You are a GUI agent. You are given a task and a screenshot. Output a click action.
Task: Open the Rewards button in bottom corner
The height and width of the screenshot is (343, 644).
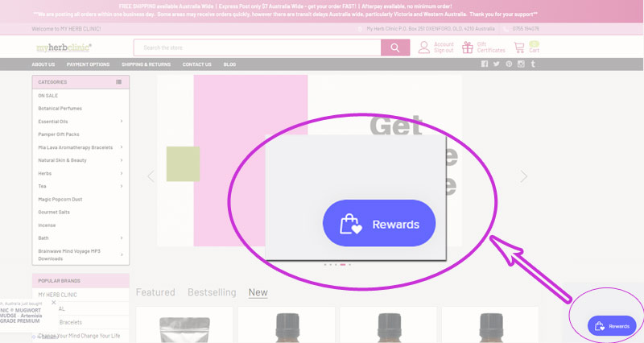point(612,326)
